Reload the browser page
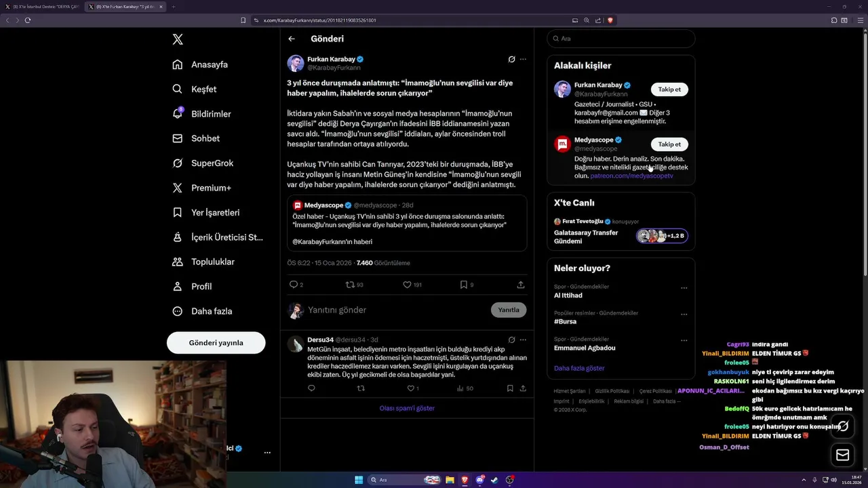The width and height of the screenshot is (868, 488). point(28,20)
